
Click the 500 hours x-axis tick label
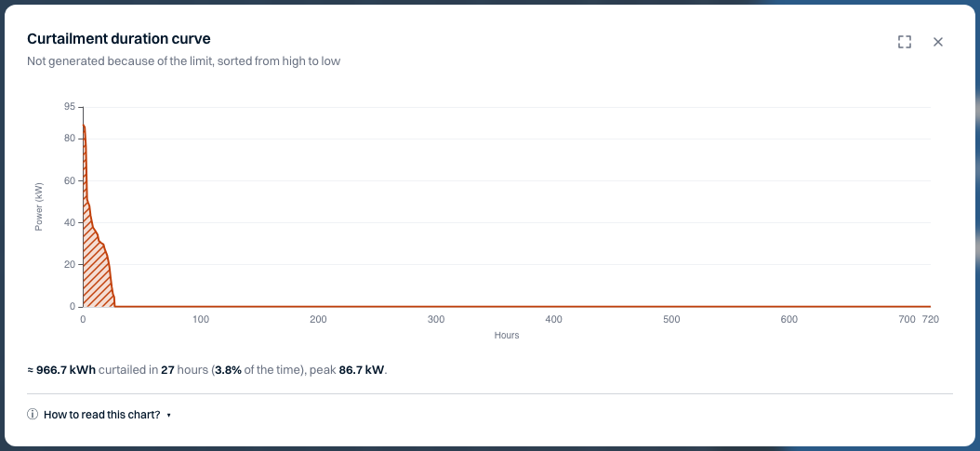[x=671, y=319]
